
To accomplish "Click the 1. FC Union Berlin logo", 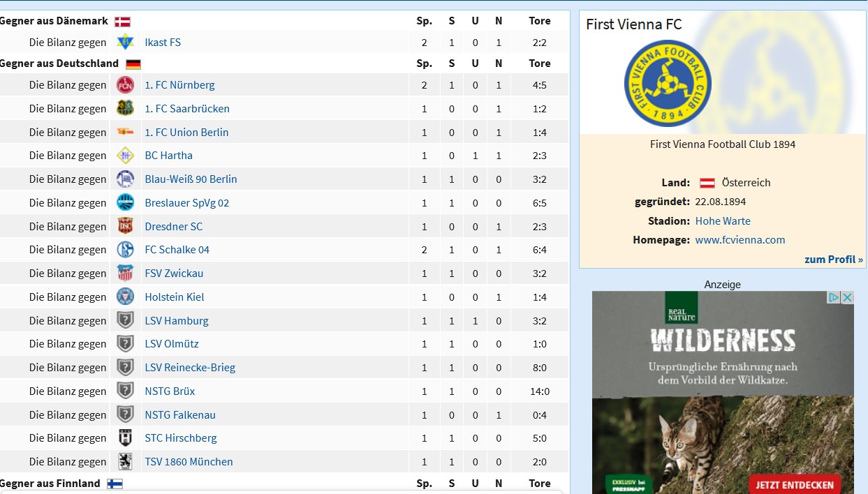I will coord(125,133).
